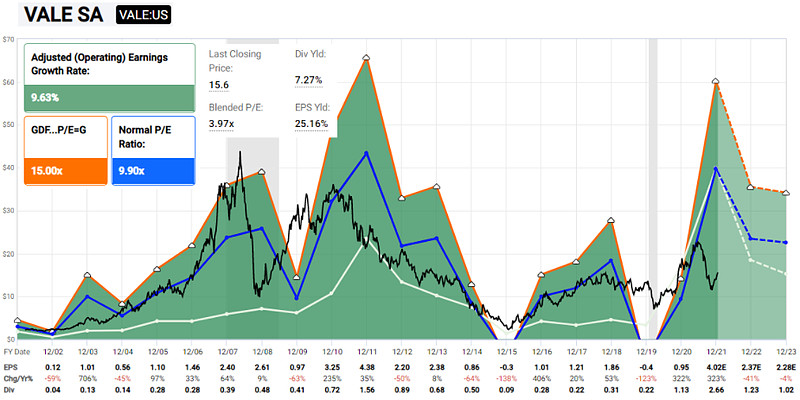The width and height of the screenshot is (800, 400).
Task: Select the 12/22 fiscal year date label
Action: [x=753, y=351]
